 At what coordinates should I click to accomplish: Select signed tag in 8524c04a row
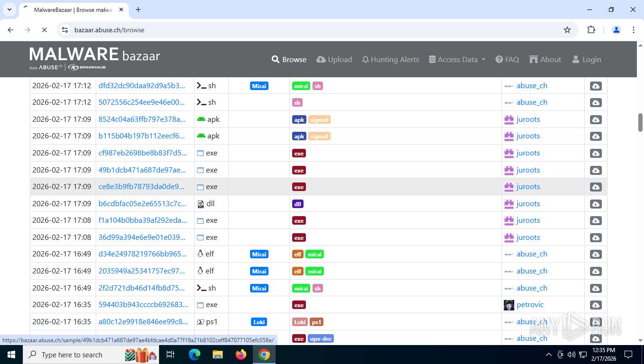319,120
